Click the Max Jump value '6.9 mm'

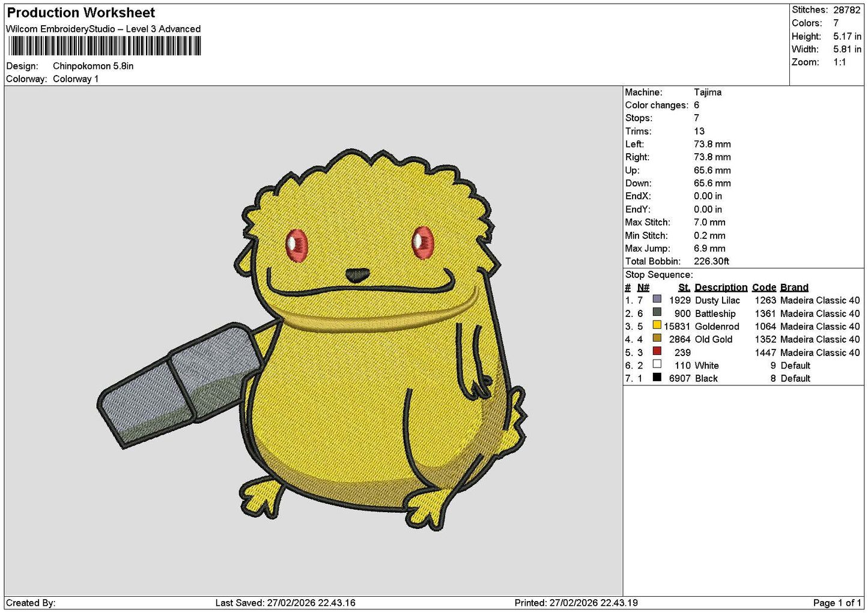click(709, 249)
